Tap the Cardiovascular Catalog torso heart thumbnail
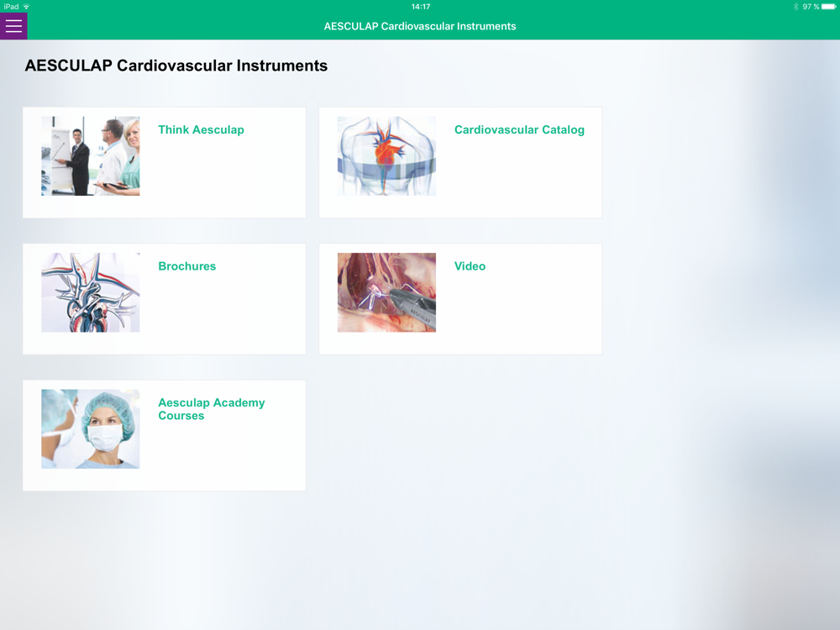 pos(386,156)
